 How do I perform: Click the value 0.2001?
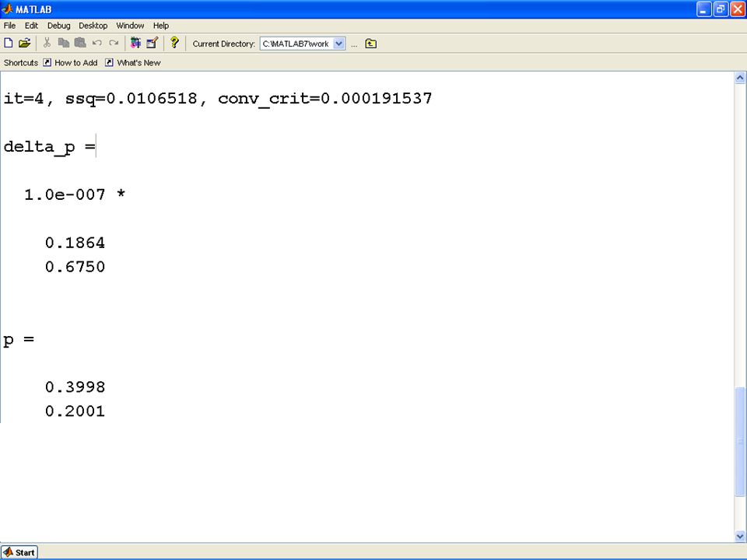75,411
